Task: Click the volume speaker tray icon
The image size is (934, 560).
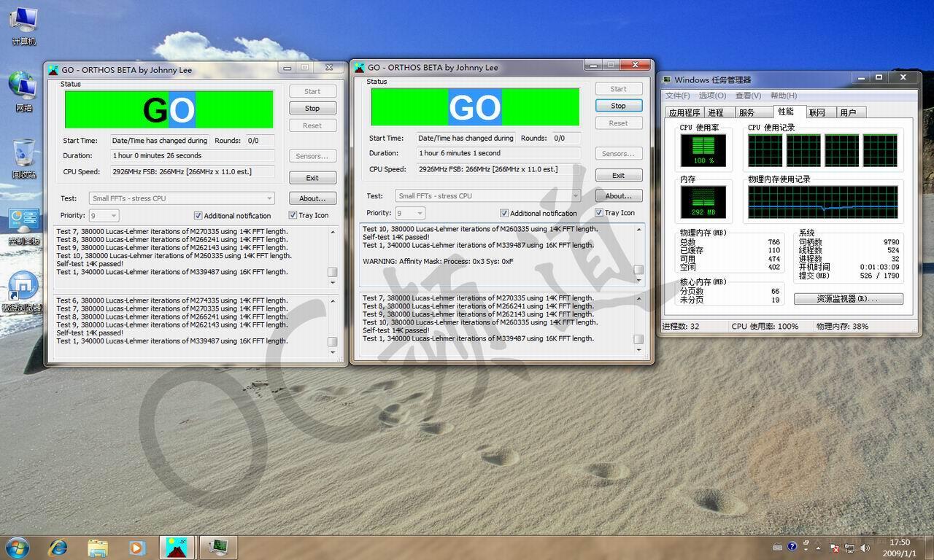Action: coord(866,547)
